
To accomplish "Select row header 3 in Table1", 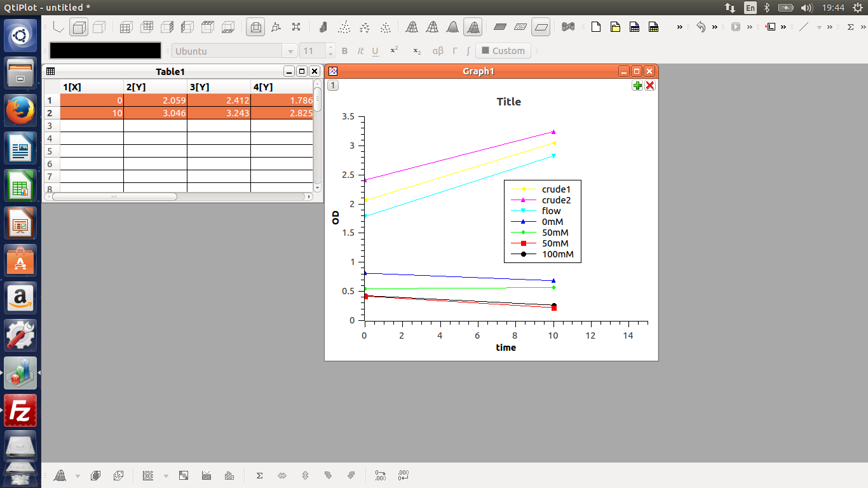I will click(51, 126).
